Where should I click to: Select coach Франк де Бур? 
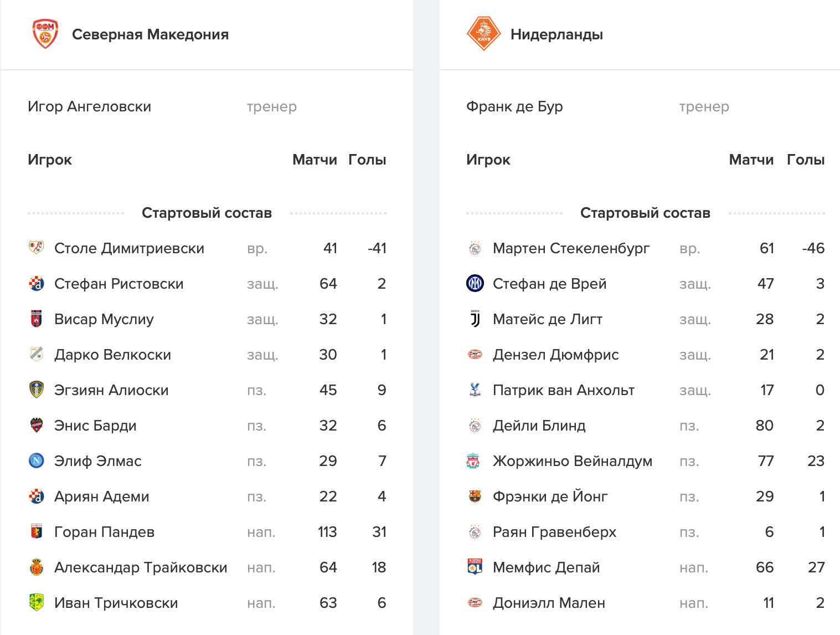[514, 106]
